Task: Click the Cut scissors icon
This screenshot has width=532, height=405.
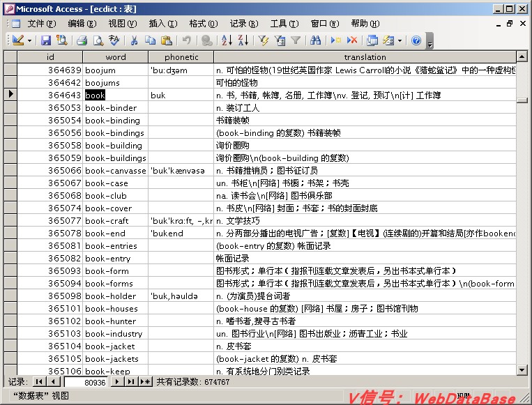Action: [x=135, y=40]
